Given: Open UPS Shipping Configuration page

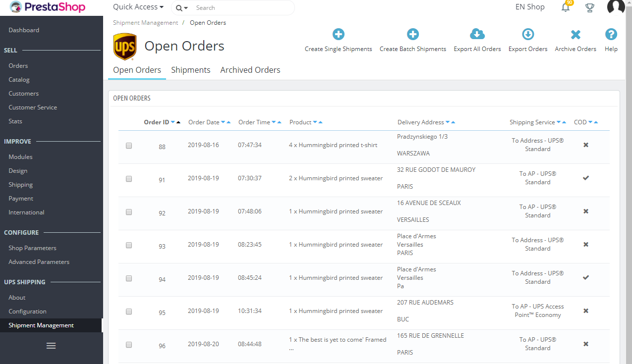Looking at the screenshot, I should click(27, 312).
